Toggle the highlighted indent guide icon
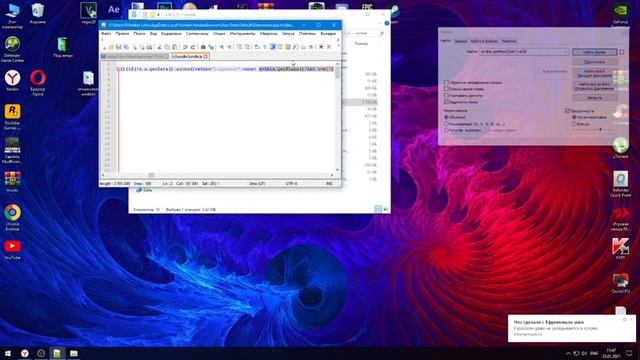Viewport: 640px width, 360px height. pos(273,47)
